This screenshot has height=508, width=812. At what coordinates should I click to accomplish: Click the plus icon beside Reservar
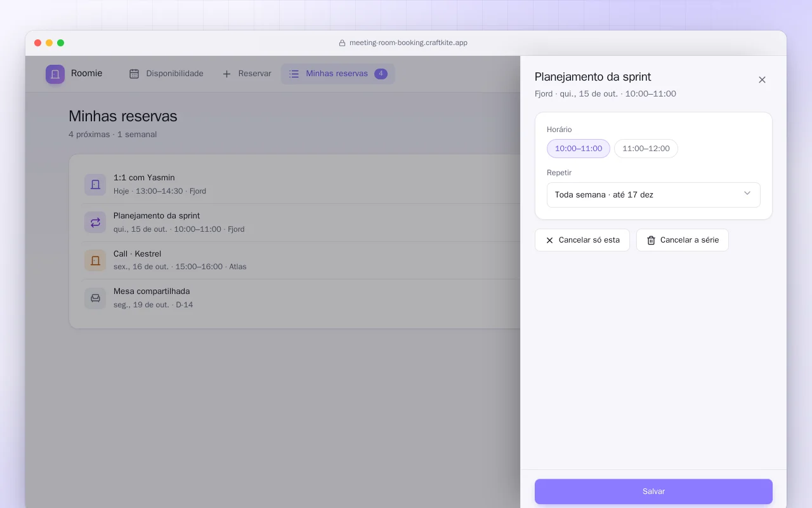click(226, 74)
